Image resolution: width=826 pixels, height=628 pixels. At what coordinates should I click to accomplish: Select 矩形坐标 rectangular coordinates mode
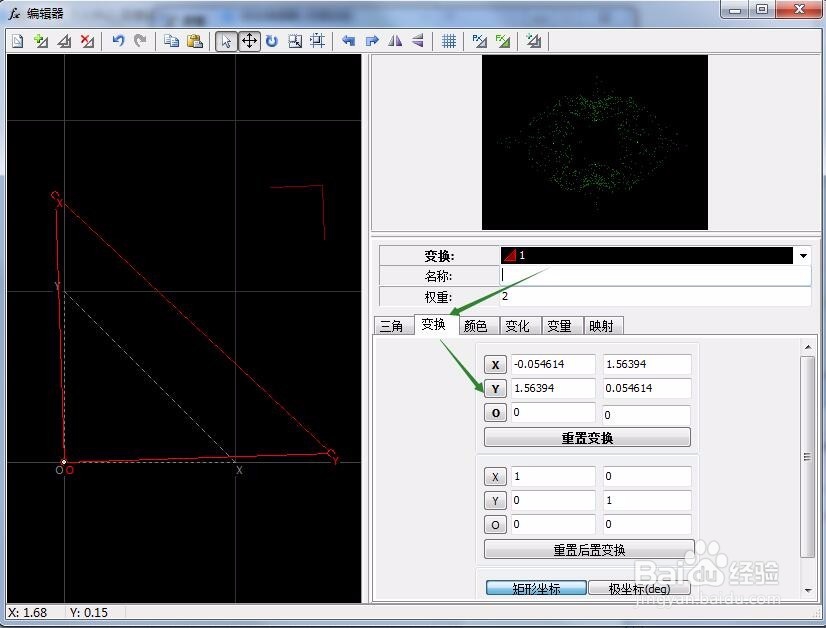click(536, 588)
